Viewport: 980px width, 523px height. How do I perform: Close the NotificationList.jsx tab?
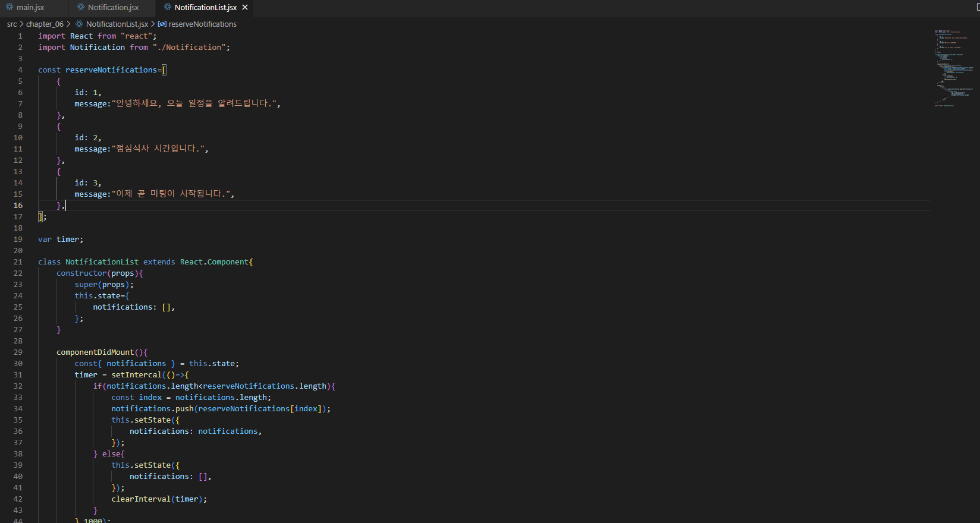tap(245, 8)
